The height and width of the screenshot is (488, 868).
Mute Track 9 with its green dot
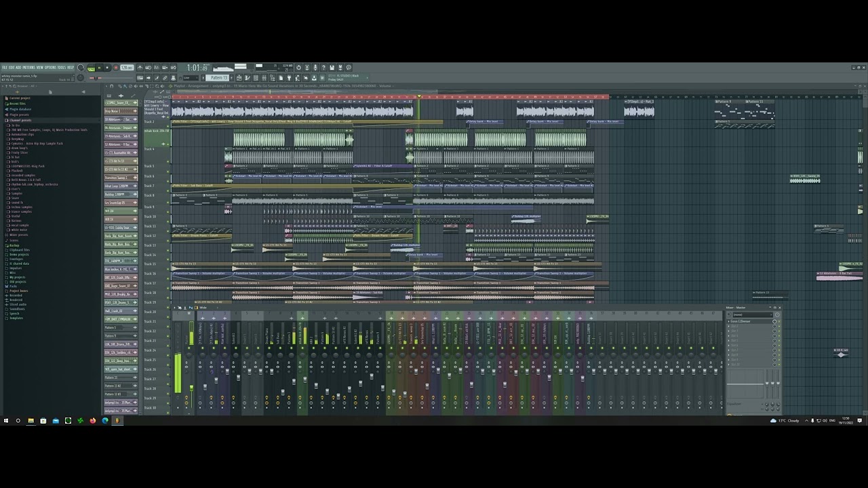[167, 211]
